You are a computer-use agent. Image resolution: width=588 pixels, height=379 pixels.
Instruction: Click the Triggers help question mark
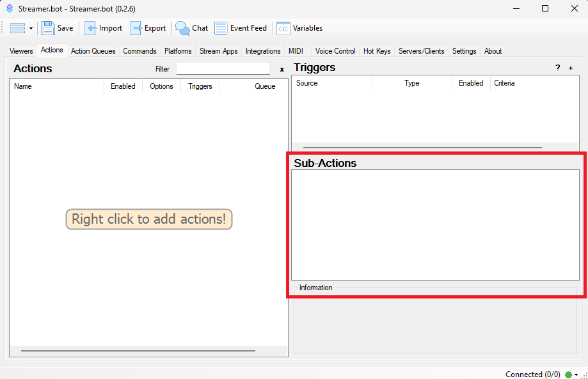coord(558,68)
